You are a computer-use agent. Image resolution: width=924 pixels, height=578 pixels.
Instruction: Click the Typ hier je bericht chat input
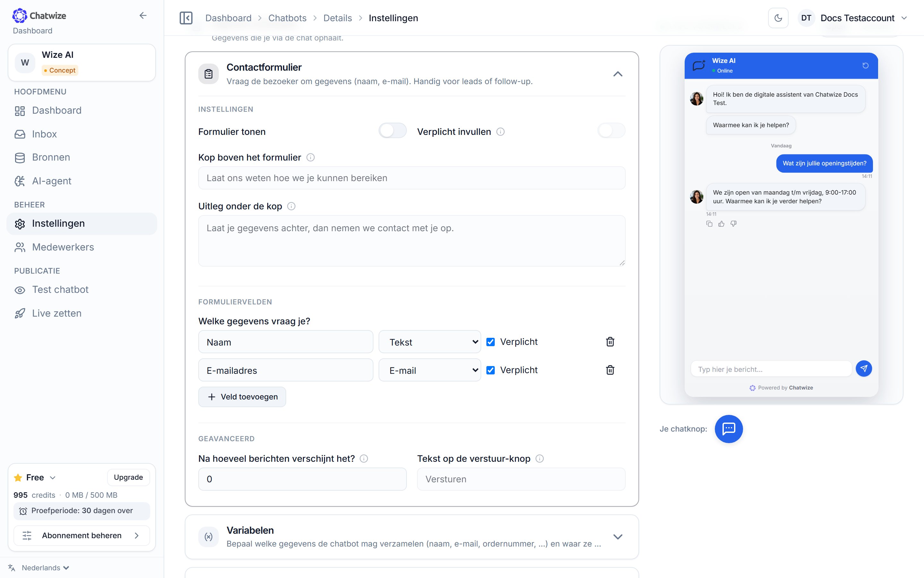(771, 369)
